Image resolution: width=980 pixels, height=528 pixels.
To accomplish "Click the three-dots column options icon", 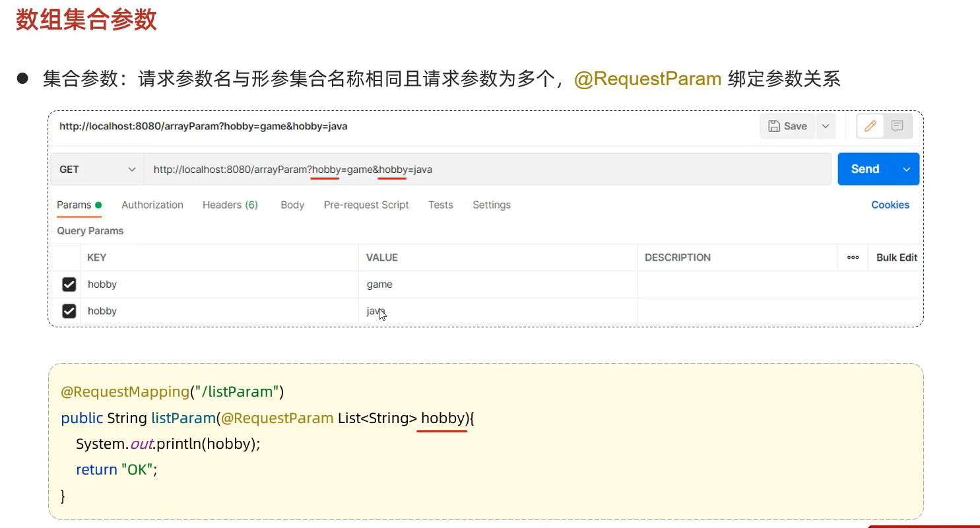I will pyautogui.click(x=853, y=257).
